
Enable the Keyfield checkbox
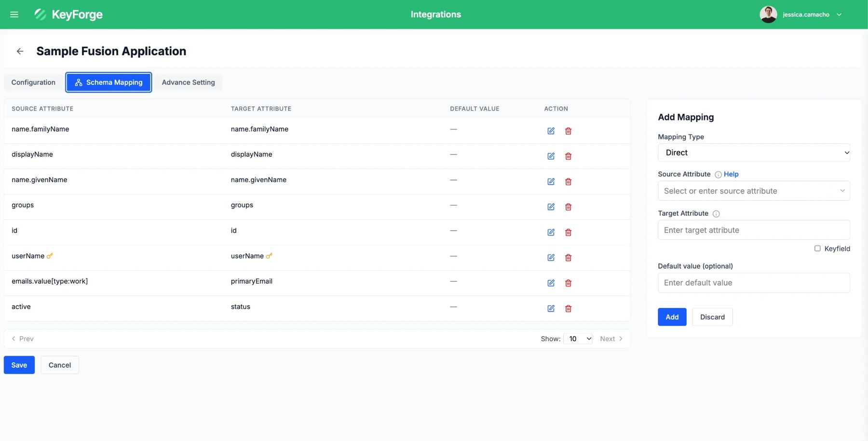[x=817, y=248]
